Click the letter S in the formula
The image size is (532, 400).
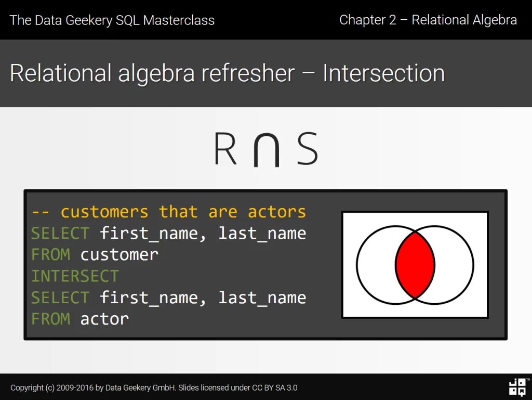(x=308, y=149)
